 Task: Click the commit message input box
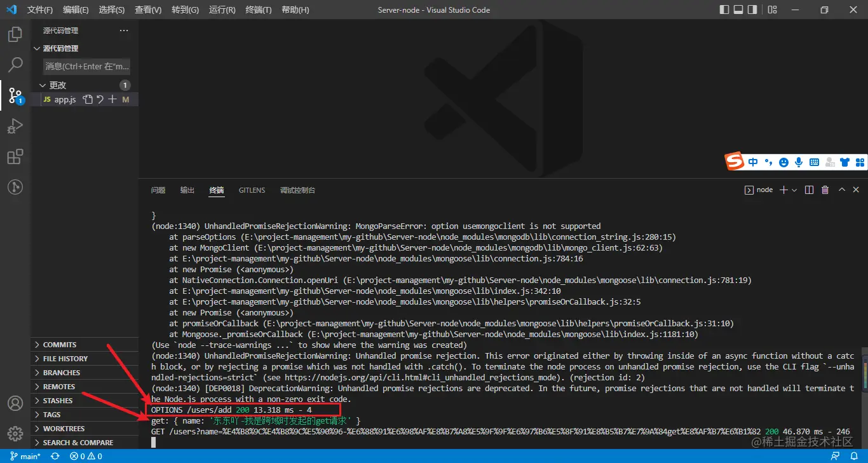(87, 66)
